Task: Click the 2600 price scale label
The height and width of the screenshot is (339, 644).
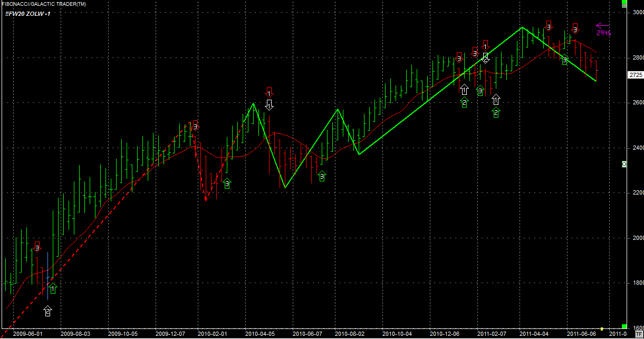Action: click(637, 102)
